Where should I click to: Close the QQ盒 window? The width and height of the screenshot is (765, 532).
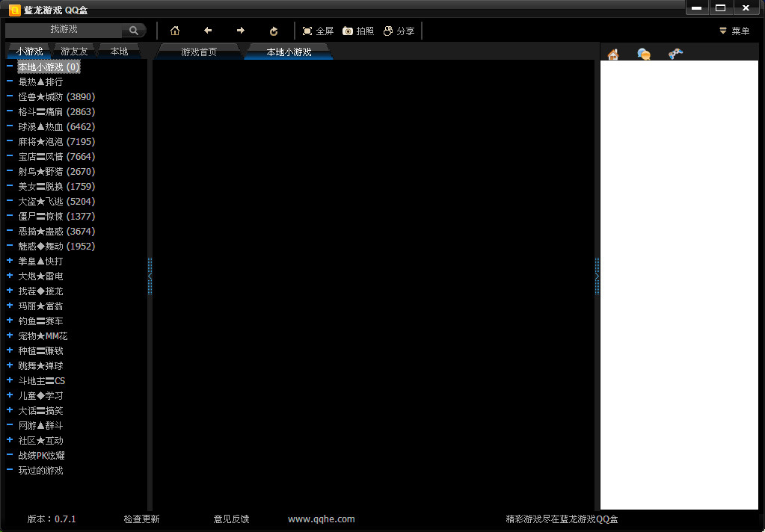pos(746,7)
